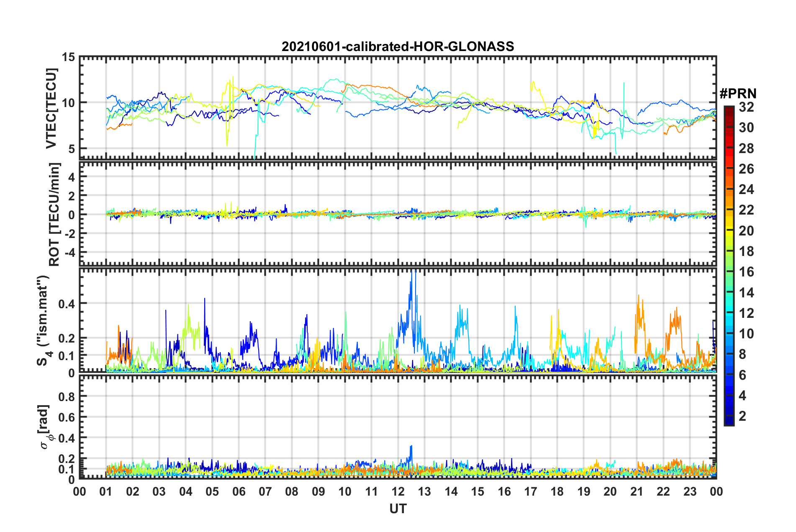Screen dimensions: 796x532
Task: Click tick label 20 on the PRN colorbar
Action: pos(746,230)
